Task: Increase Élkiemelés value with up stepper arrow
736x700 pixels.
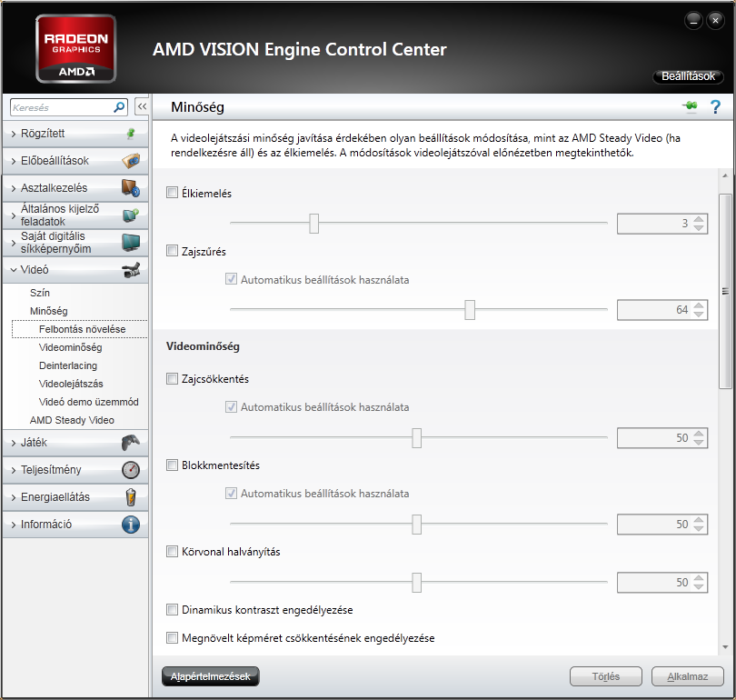Action: 699,219
